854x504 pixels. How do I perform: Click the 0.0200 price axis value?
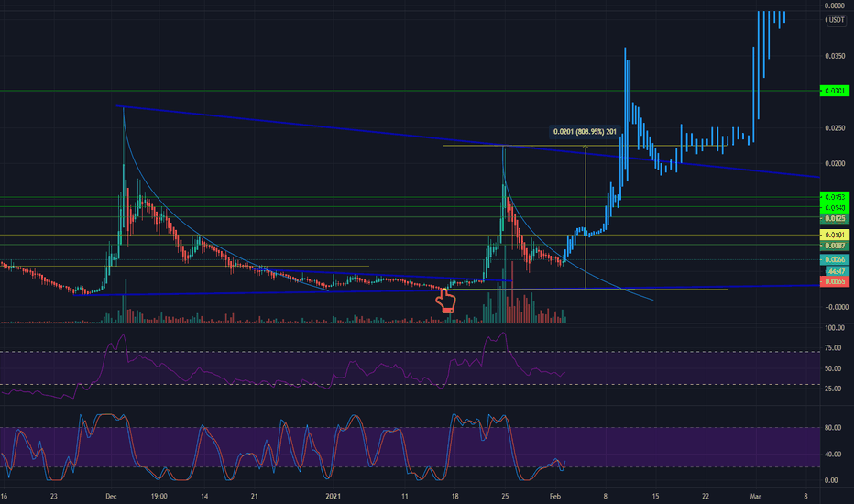point(835,163)
